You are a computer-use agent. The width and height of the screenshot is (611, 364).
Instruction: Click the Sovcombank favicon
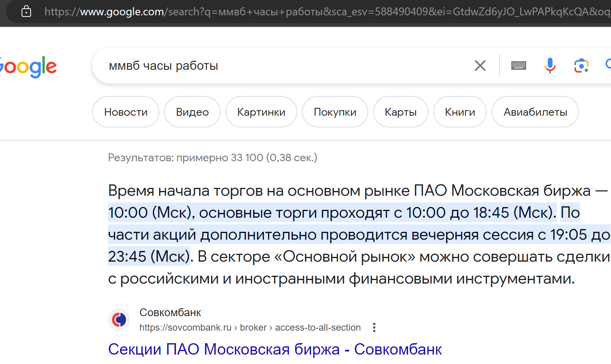[x=119, y=320]
